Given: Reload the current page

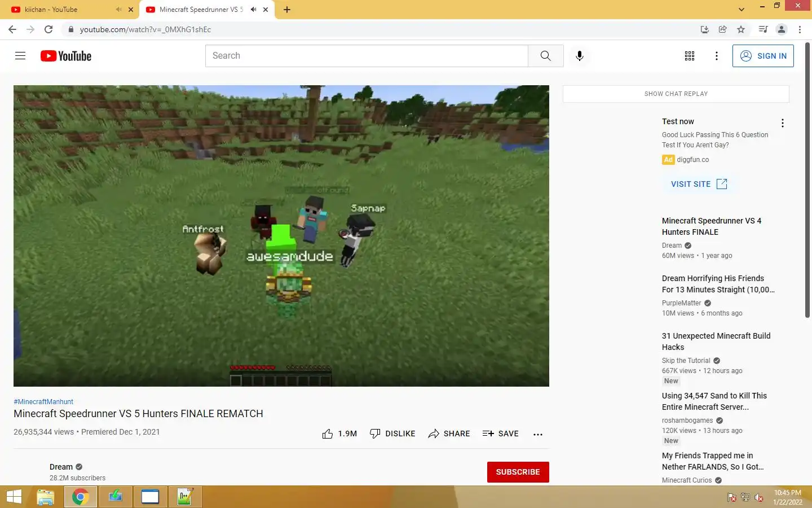Looking at the screenshot, I should [48, 29].
